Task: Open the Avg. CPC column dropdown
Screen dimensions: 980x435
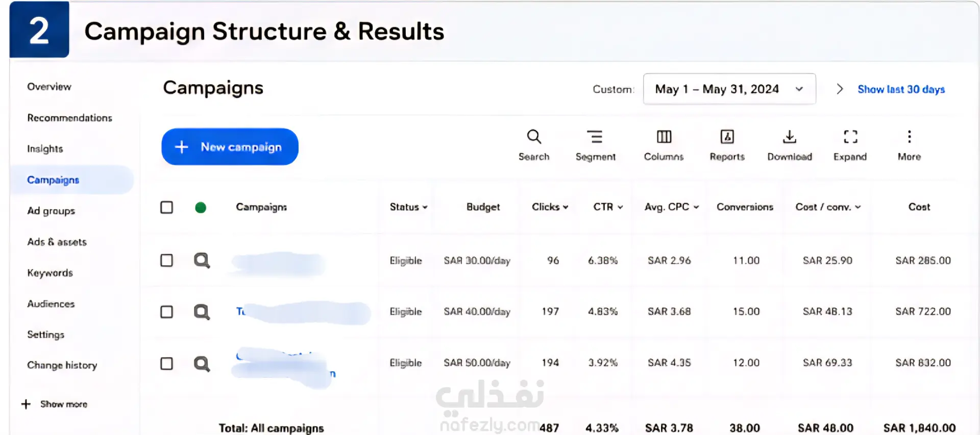Action: (672, 207)
